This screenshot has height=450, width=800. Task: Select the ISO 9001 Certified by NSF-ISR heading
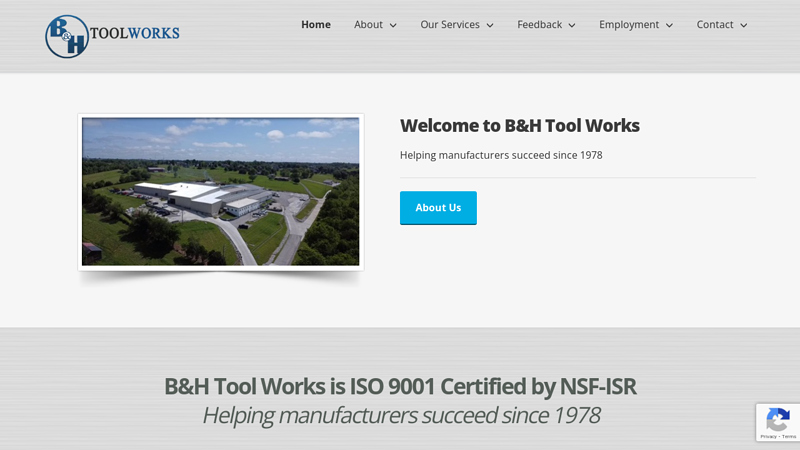(x=400, y=386)
